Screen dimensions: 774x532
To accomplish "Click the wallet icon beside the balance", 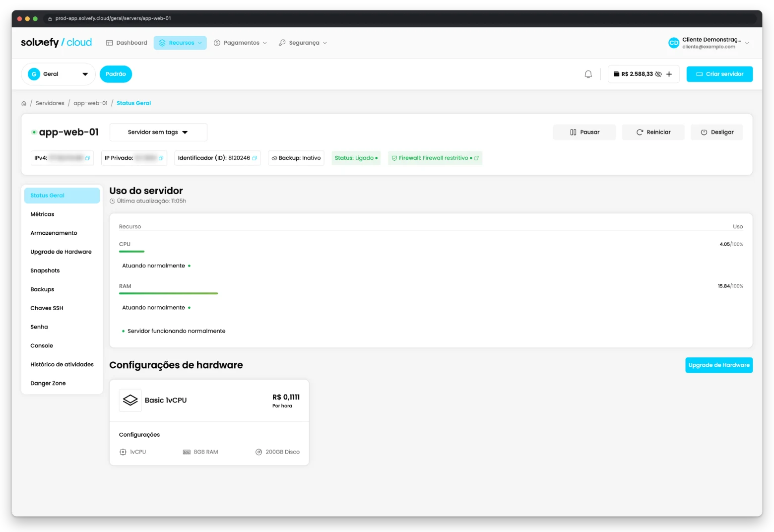I will [617, 74].
